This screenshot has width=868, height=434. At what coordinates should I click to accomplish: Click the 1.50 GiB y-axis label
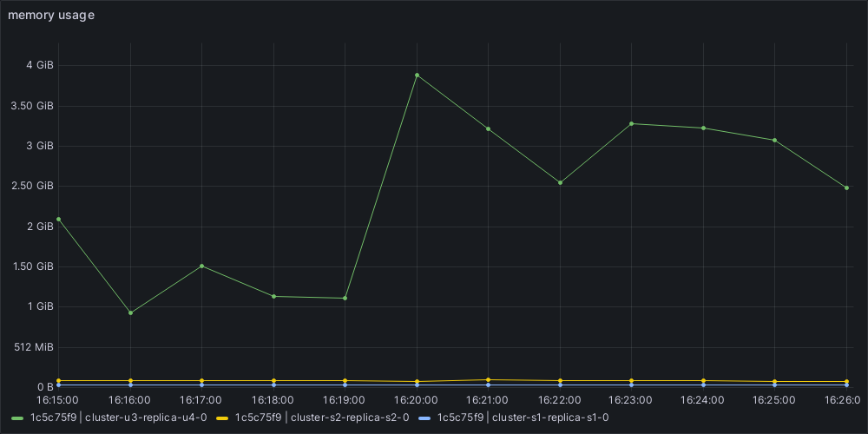click(x=32, y=266)
